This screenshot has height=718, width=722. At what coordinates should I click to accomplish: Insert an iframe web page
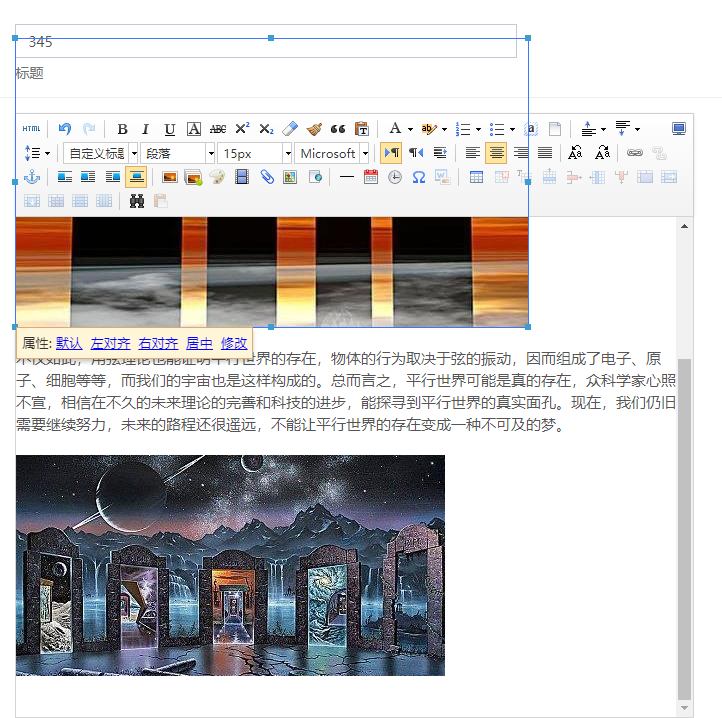[x=315, y=177]
